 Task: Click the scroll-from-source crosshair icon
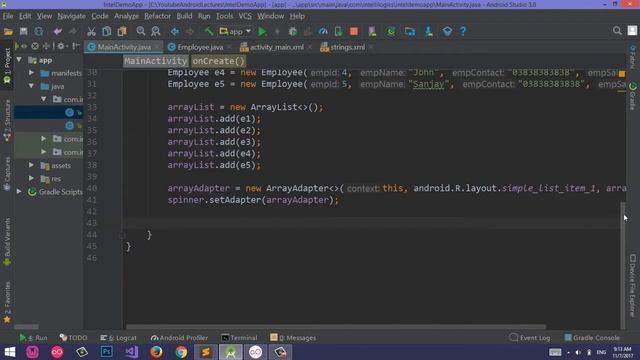46,46
